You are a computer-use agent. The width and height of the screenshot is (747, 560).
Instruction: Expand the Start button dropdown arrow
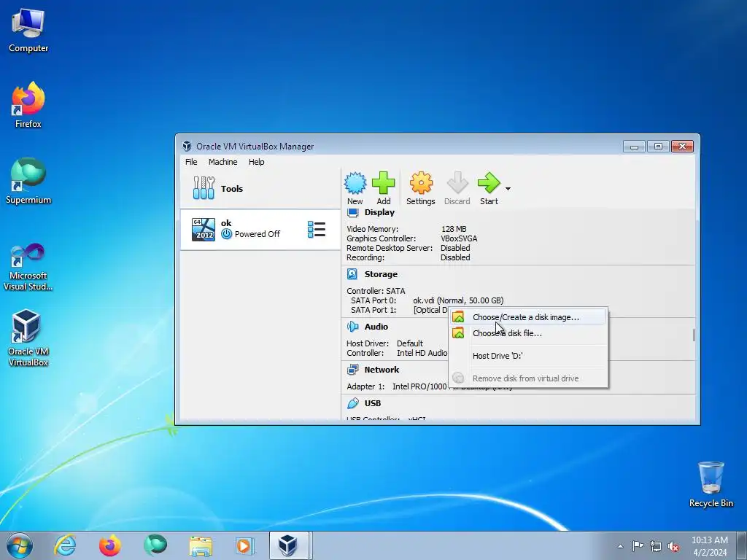508,189
